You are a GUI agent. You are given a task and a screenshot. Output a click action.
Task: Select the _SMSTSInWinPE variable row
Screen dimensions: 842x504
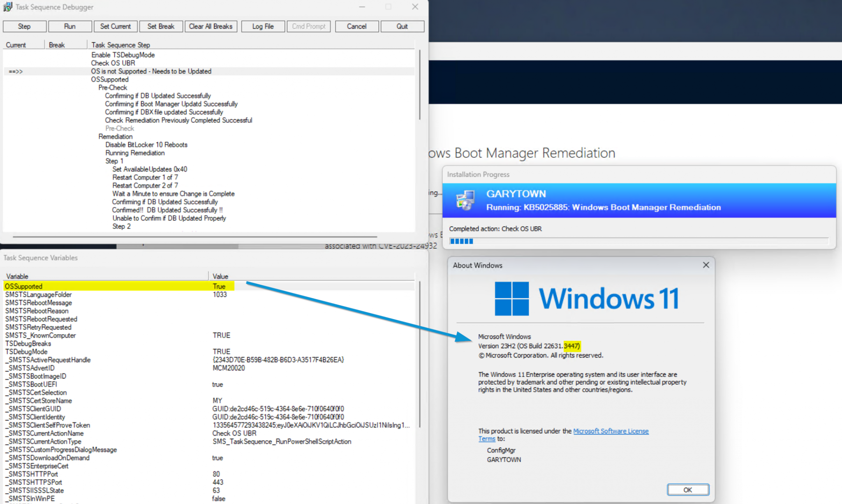point(209,499)
